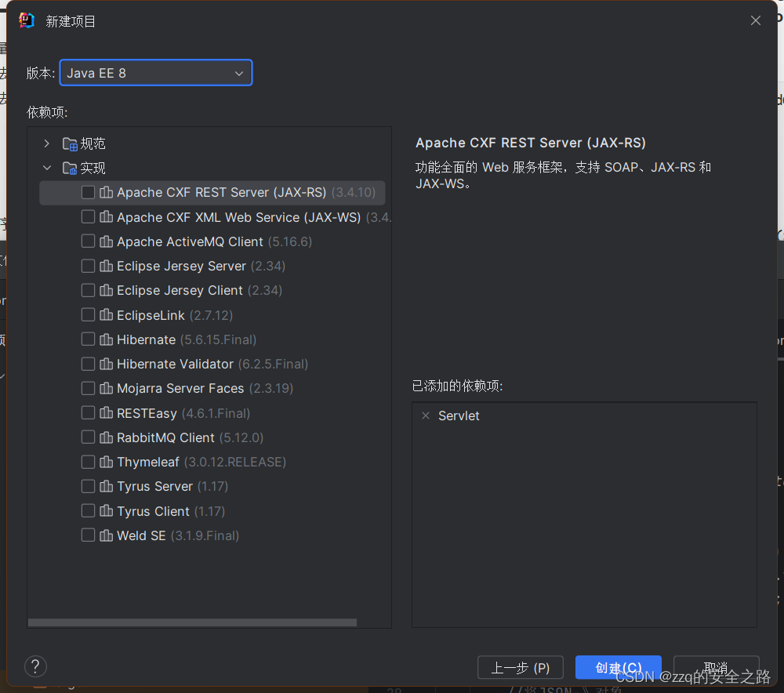Screen dimensions: 784x693
Task: Open the 版本 Java EE 8 dropdown
Action: tap(156, 73)
